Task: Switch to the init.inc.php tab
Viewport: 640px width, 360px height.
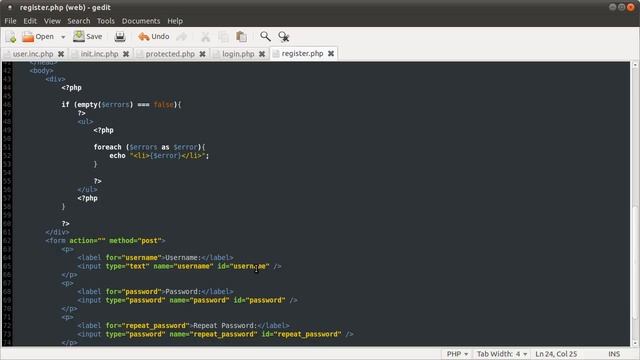Action: pyautogui.click(x=99, y=54)
